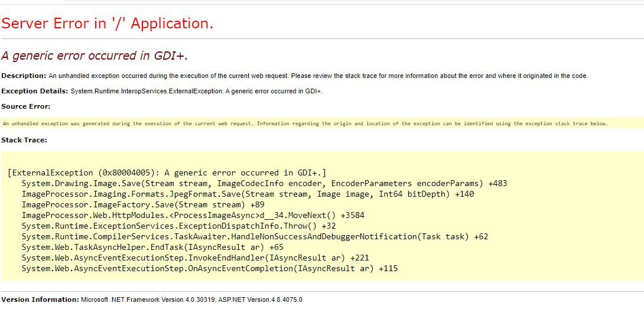Image resolution: width=644 pixels, height=332 pixels.
Task: Click the "System.Drawing.Image.Save" stack trace line
Action: tap(265, 183)
